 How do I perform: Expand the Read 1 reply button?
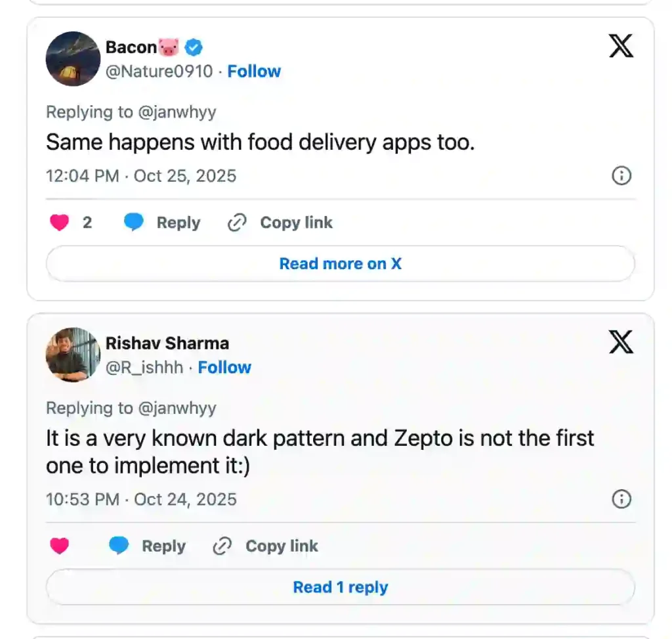(340, 587)
